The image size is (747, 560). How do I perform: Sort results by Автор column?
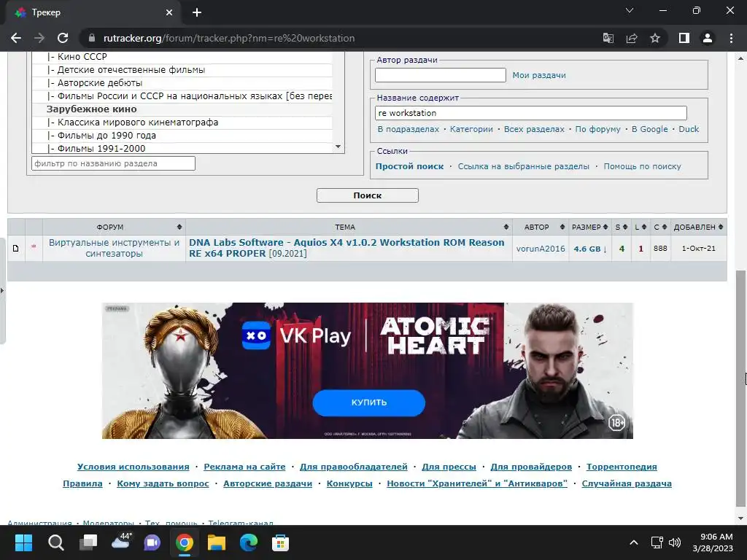pos(541,227)
